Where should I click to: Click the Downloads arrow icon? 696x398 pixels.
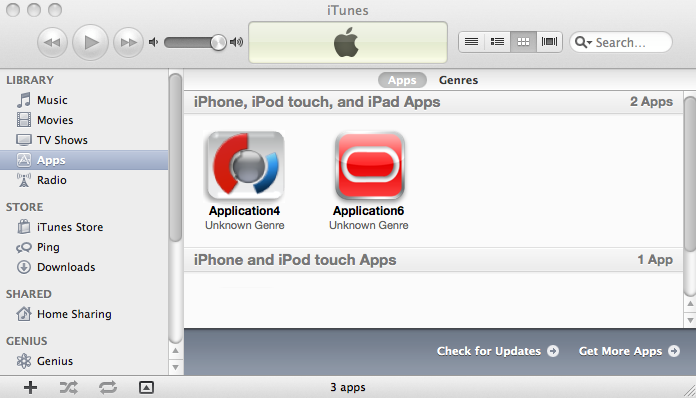[x=24, y=267]
